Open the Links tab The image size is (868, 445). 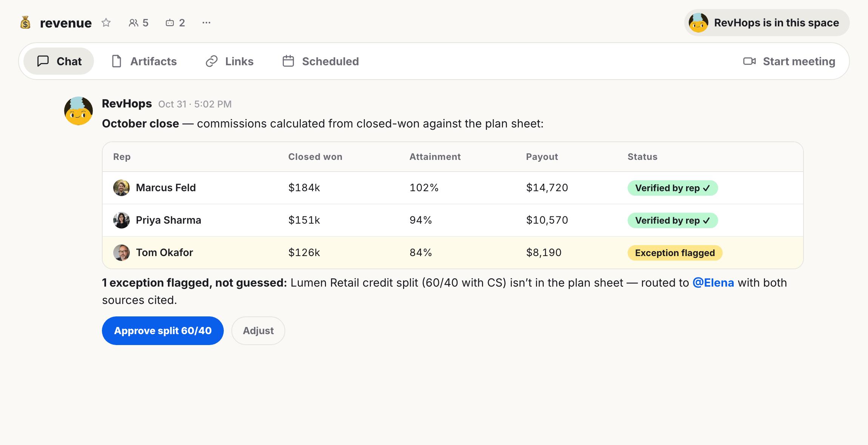click(229, 61)
